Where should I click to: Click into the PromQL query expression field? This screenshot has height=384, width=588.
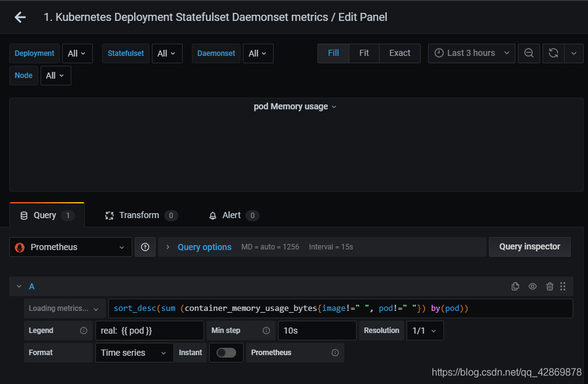coord(341,308)
